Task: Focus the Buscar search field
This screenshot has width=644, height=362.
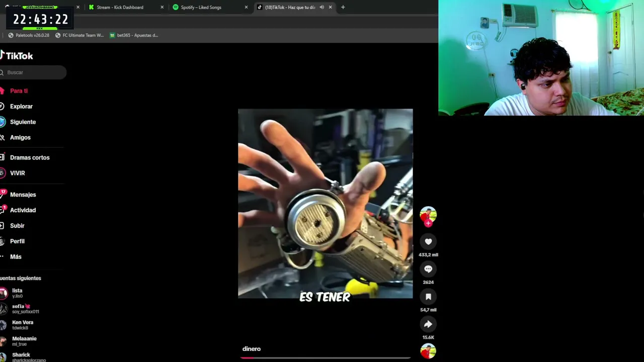Action: click(x=33, y=72)
